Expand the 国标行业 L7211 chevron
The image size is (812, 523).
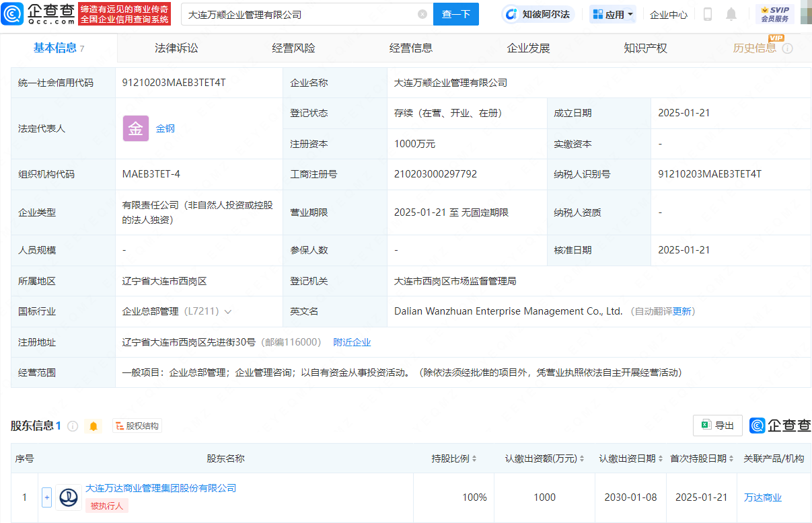pyautogui.click(x=227, y=312)
